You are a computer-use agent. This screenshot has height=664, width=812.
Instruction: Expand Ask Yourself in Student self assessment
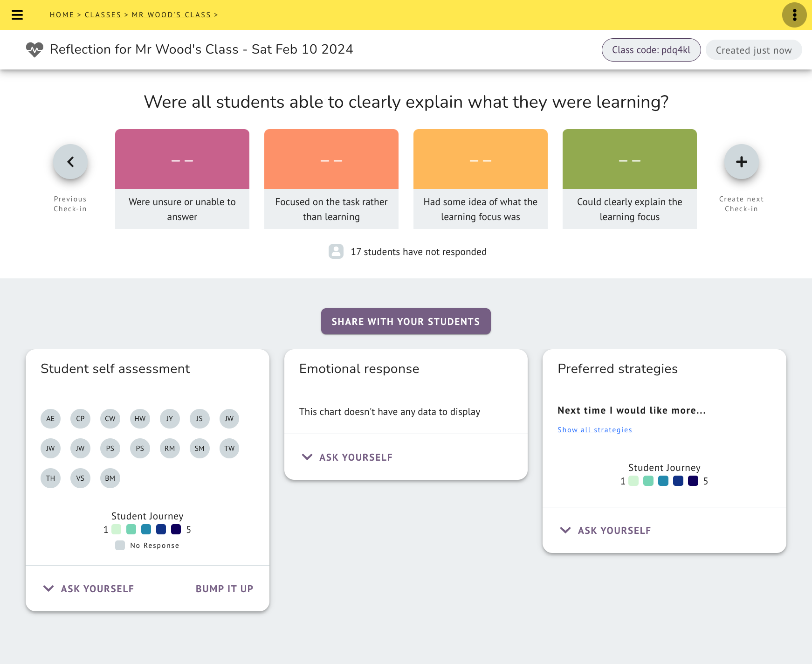(x=89, y=589)
